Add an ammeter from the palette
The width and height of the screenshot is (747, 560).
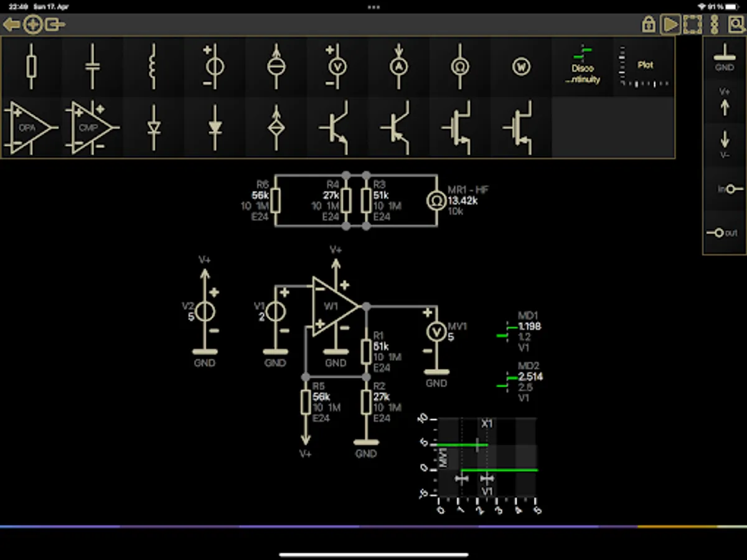(398, 66)
